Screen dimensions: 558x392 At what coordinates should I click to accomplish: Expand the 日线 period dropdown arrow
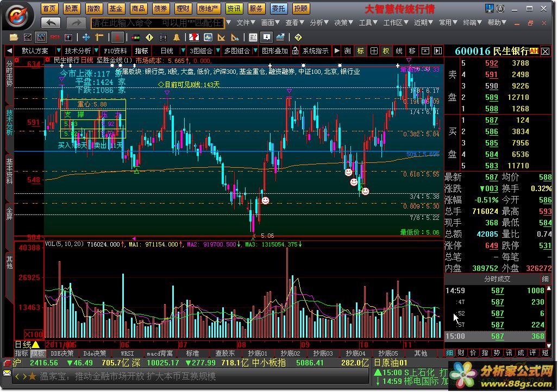[x=183, y=51]
